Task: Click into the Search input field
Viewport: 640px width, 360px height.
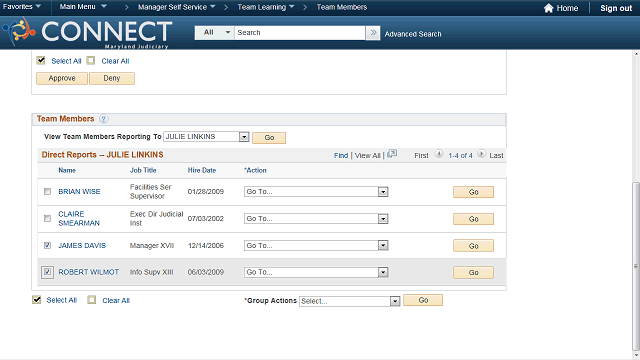Action: tap(300, 33)
